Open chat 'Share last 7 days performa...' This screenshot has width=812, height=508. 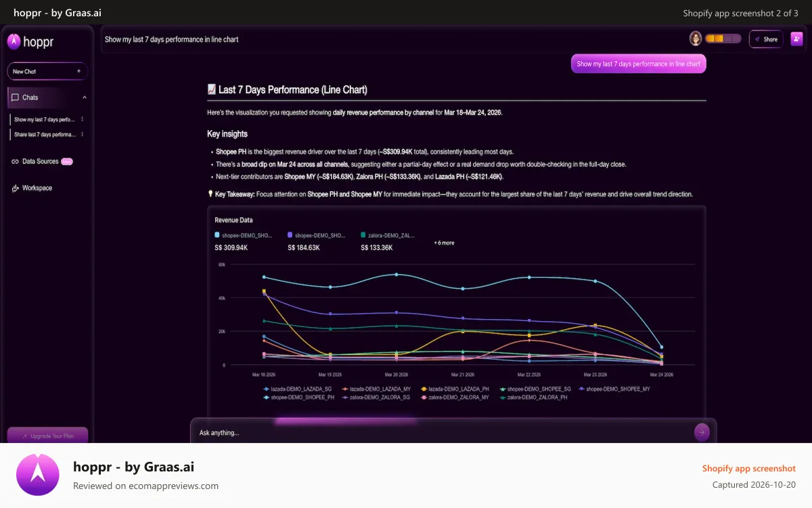[45, 134]
